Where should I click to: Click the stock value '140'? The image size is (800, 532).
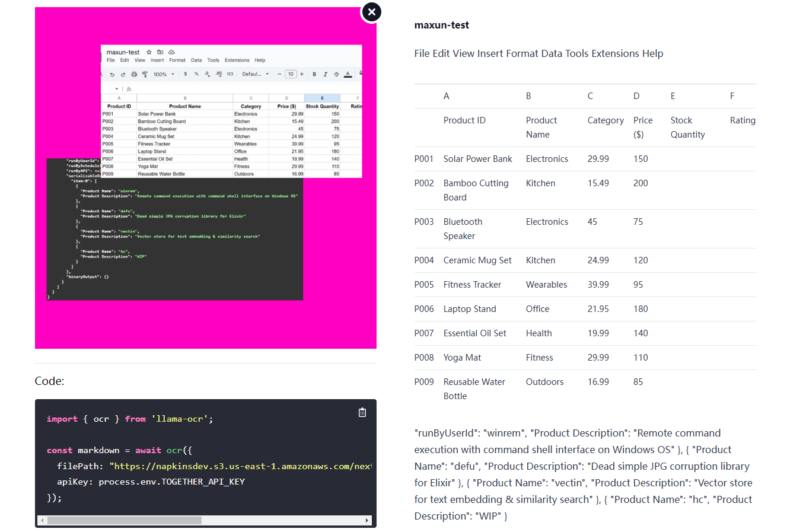coord(640,333)
